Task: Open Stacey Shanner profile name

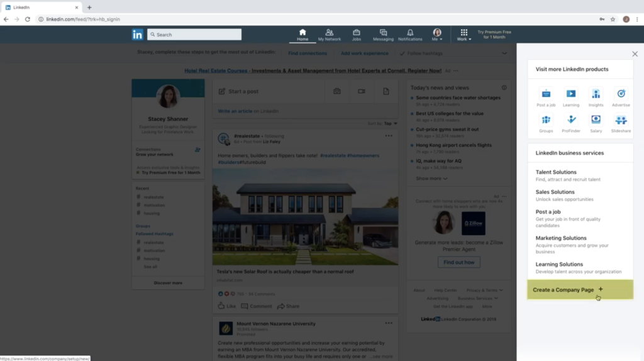Action: [x=168, y=119]
